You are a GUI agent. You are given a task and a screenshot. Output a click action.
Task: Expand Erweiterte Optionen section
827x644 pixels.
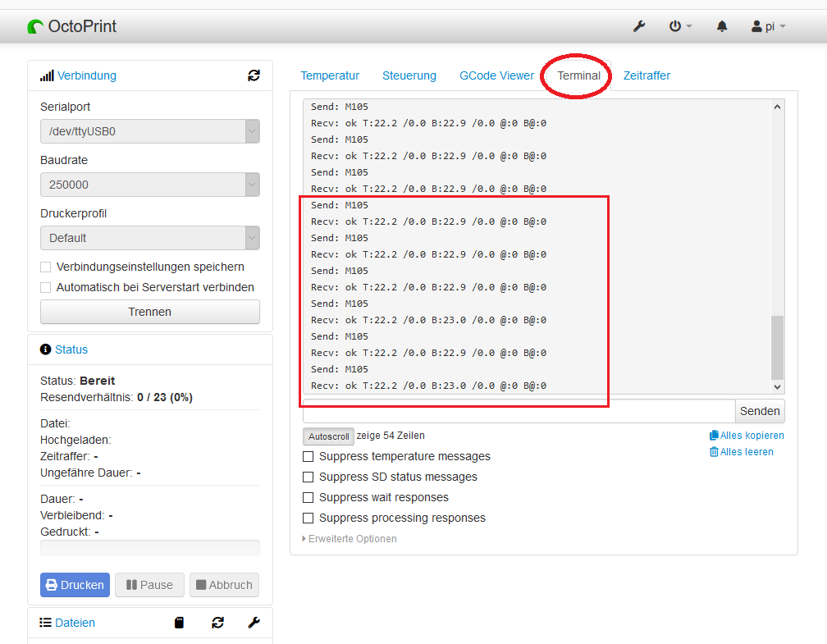351,539
